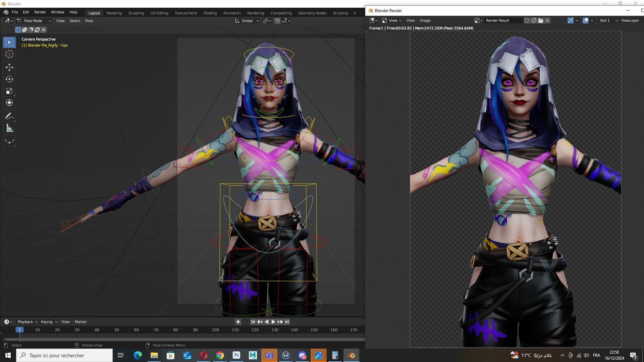644x362 pixels.
Task: Open Google Chrome from the taskbar
Action: pos(220,355)
